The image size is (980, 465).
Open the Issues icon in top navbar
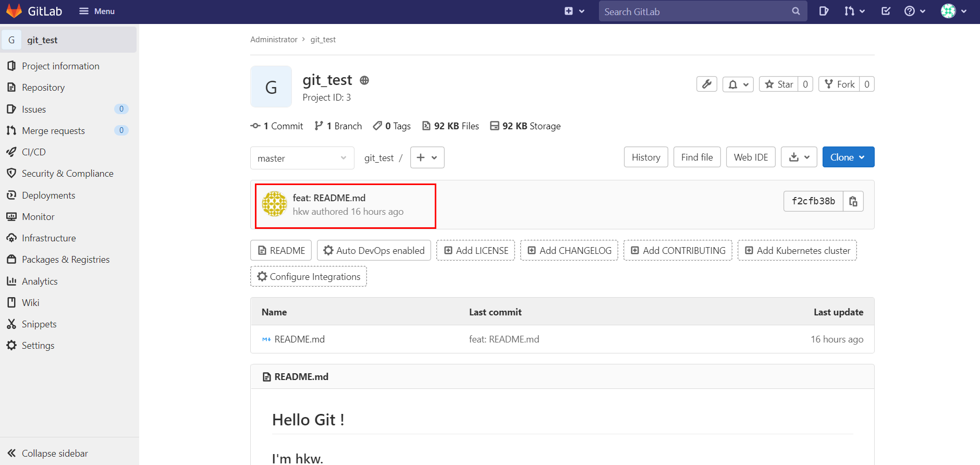pos(824,11)
